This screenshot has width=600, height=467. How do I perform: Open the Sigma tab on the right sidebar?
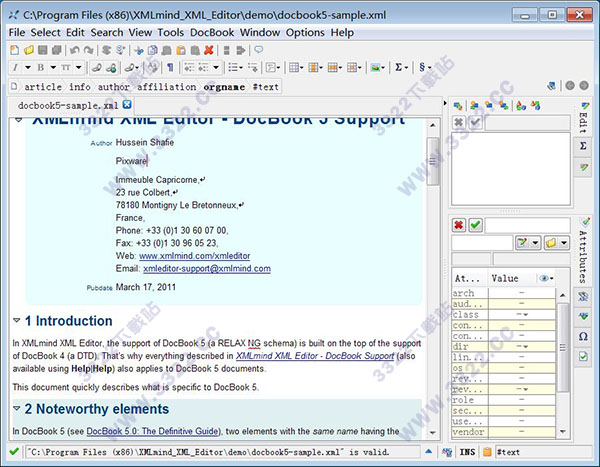pos(583,146)
